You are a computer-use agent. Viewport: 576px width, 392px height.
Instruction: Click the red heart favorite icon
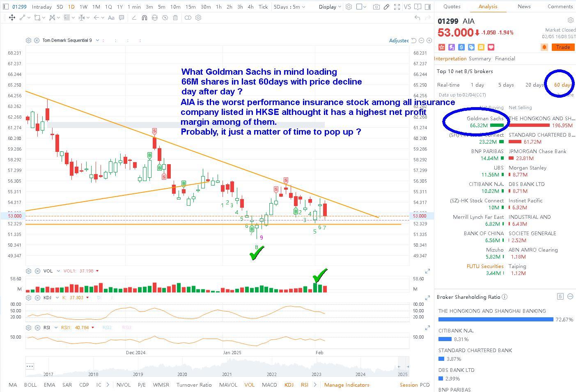point(491,47)
